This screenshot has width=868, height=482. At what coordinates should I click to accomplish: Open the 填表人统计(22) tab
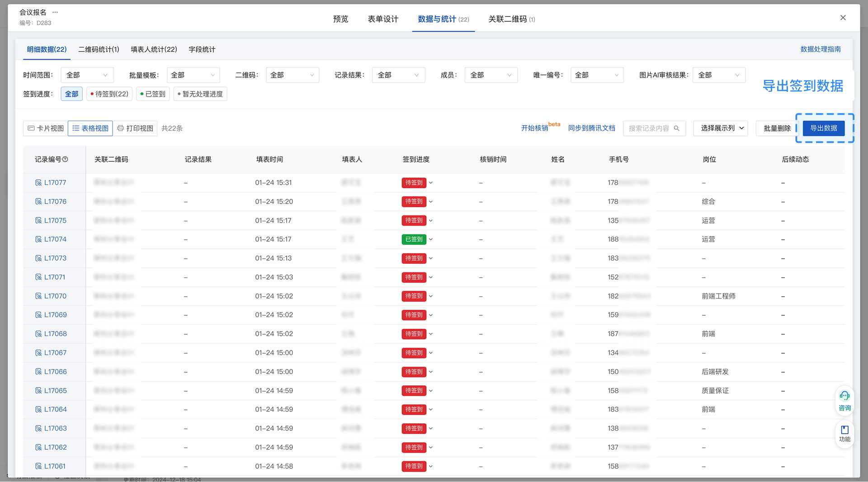pos(154,49)
